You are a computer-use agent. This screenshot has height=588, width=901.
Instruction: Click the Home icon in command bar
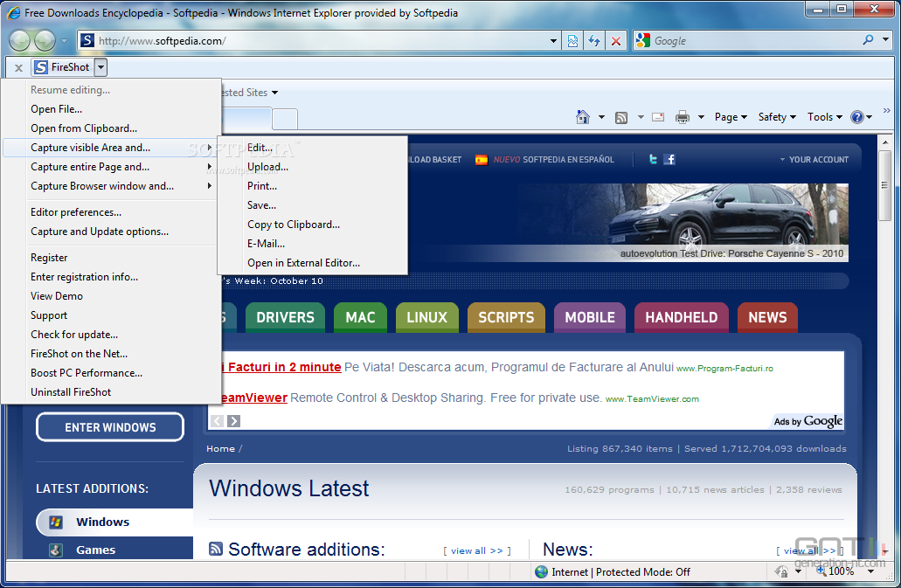pyautogui.click(x=583, y=117)
